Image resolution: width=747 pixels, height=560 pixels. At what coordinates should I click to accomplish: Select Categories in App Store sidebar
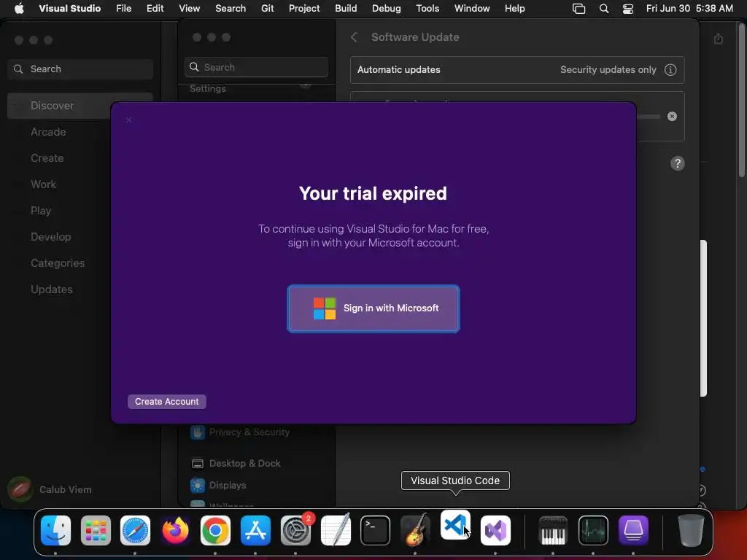coord(58,262)
